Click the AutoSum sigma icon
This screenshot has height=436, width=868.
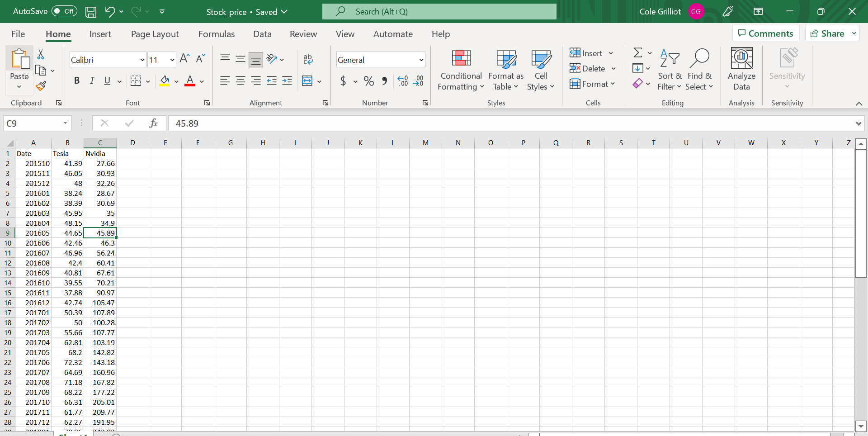637,53
